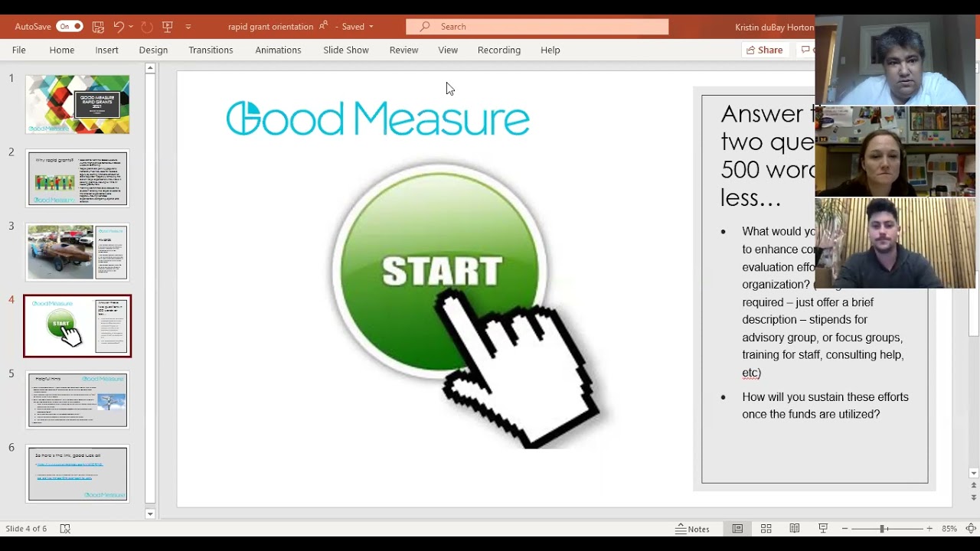
Task: Select slide 1 thumbnail
Action: (x=77, y=104)
